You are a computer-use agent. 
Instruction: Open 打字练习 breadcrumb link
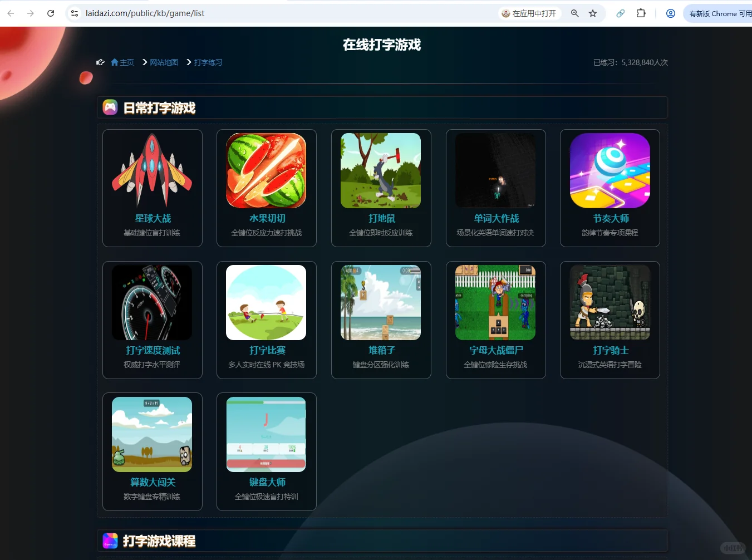pos(208,62)
